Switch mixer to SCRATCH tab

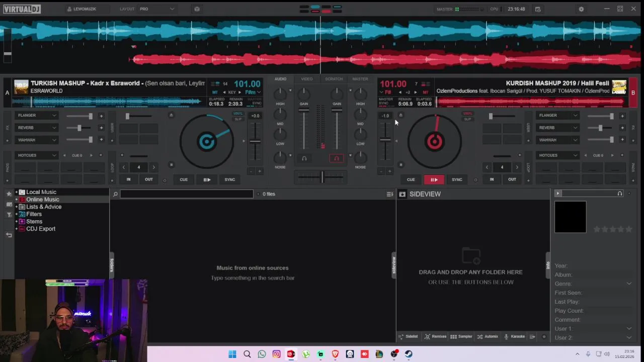pyautogui.click(x=334, y=79)
